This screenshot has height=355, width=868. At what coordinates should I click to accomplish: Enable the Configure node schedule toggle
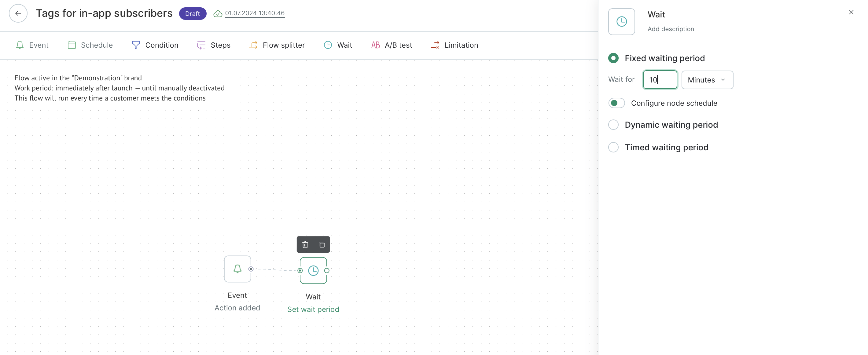tap(617, 103)
